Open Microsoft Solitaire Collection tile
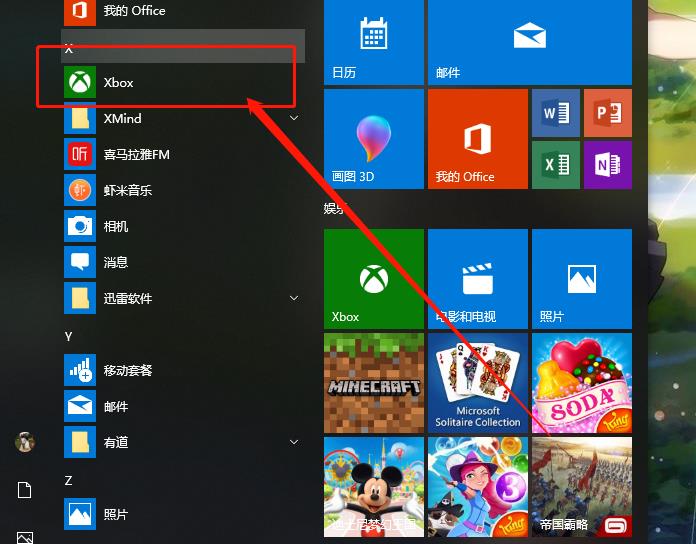 [x=477, y=382]
